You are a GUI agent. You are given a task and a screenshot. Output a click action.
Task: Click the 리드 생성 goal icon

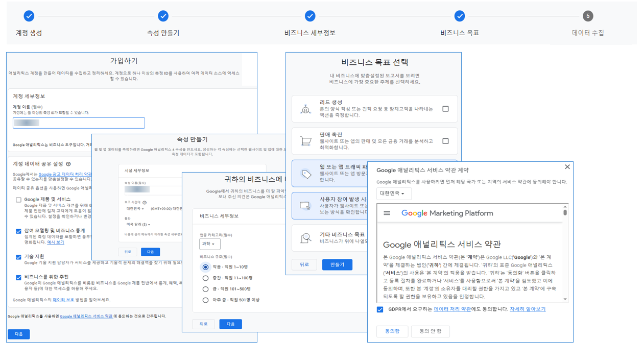305,109
